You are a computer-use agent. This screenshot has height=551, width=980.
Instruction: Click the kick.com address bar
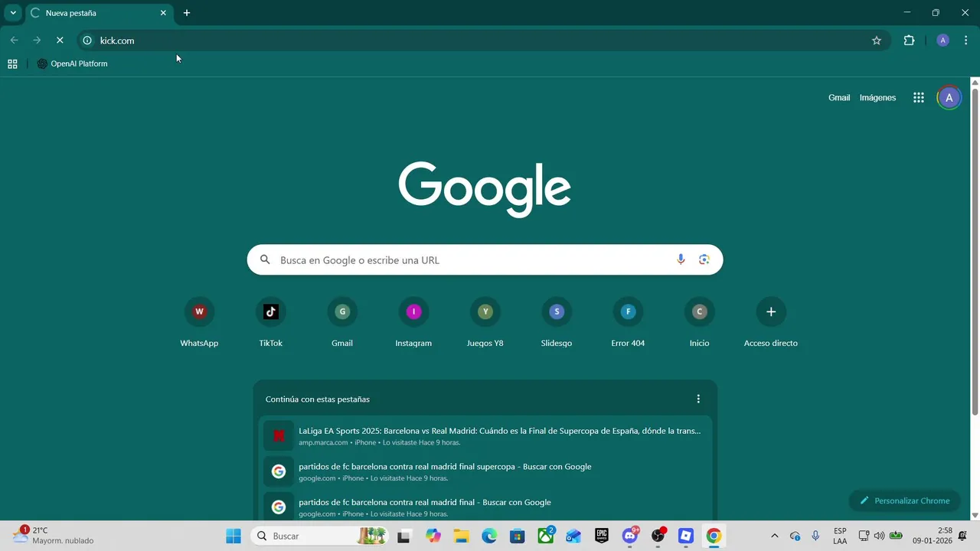482,41
